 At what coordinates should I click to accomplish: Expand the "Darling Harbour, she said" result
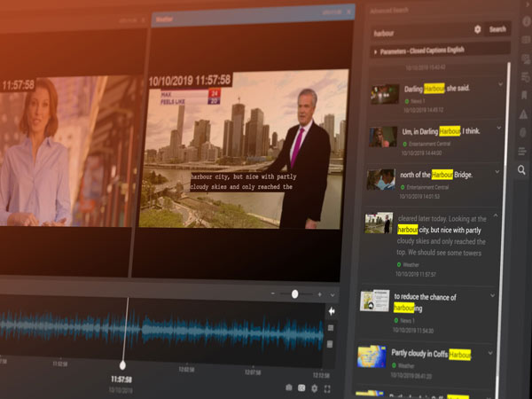(x=500, y=84)
